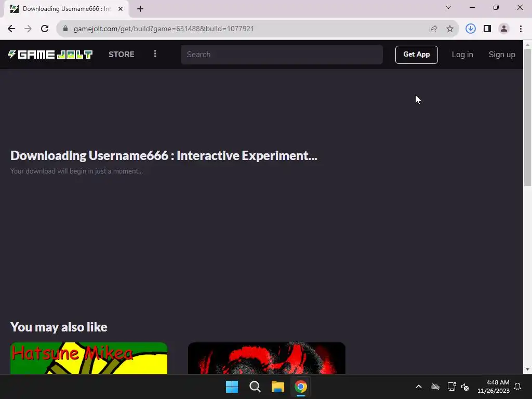532x399 pixels.
Task: Reload the current page
Action: (45, 29)
